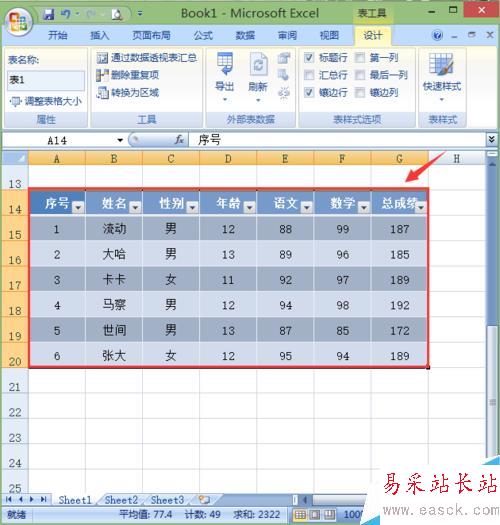The height and width of the screenshot is (525, 500).
Task: Open Excel help question mark
Action: [437, 35]
